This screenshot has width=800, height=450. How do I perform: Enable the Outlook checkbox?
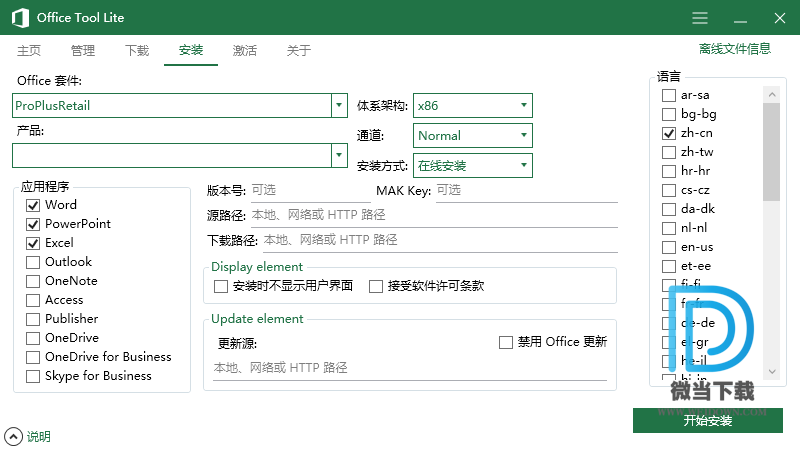pos(33,262)
